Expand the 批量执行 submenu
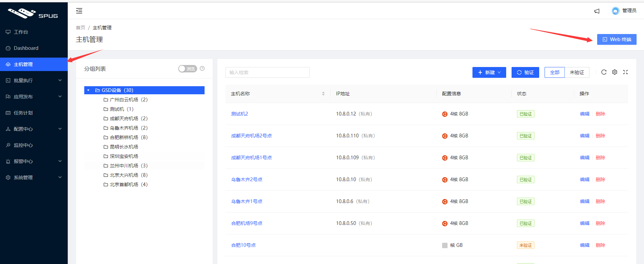The height and width of the screenshot is (264, 644). coord(60,80)
